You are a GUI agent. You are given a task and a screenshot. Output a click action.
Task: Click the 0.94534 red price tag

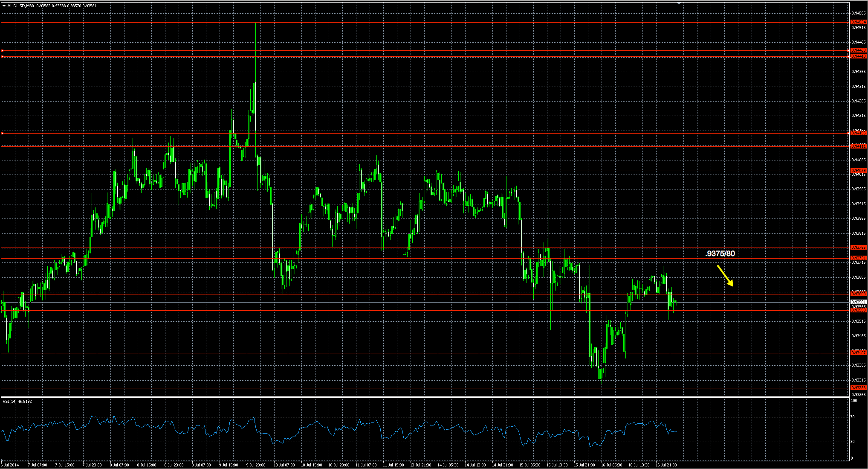(858, 22)
